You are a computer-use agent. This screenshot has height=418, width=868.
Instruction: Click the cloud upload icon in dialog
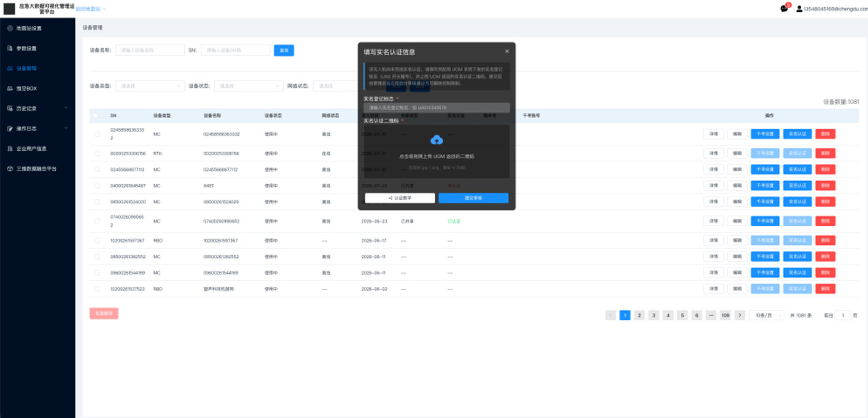point(436,140)
